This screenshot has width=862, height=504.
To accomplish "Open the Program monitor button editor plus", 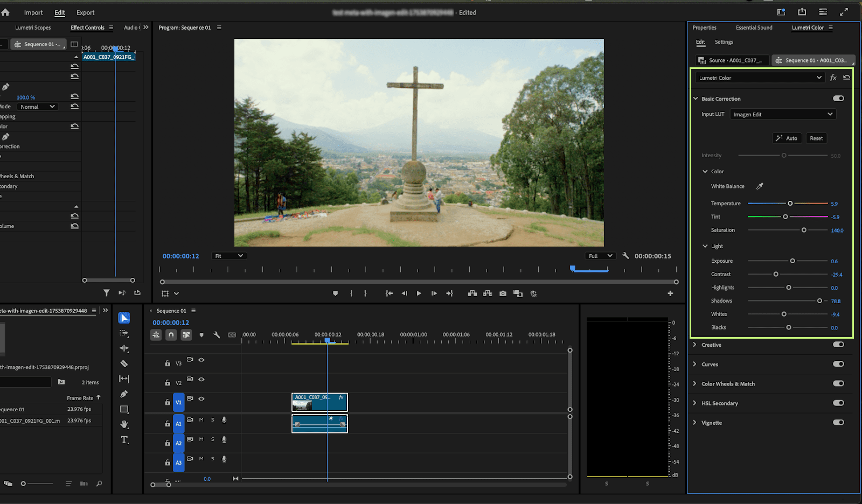I will [670, 293].
